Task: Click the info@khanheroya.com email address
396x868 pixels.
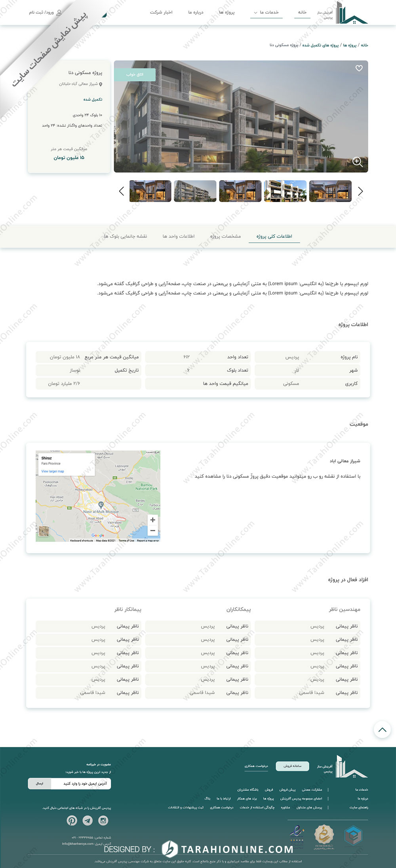Action: pyautogui.click(x=78, y=843)
